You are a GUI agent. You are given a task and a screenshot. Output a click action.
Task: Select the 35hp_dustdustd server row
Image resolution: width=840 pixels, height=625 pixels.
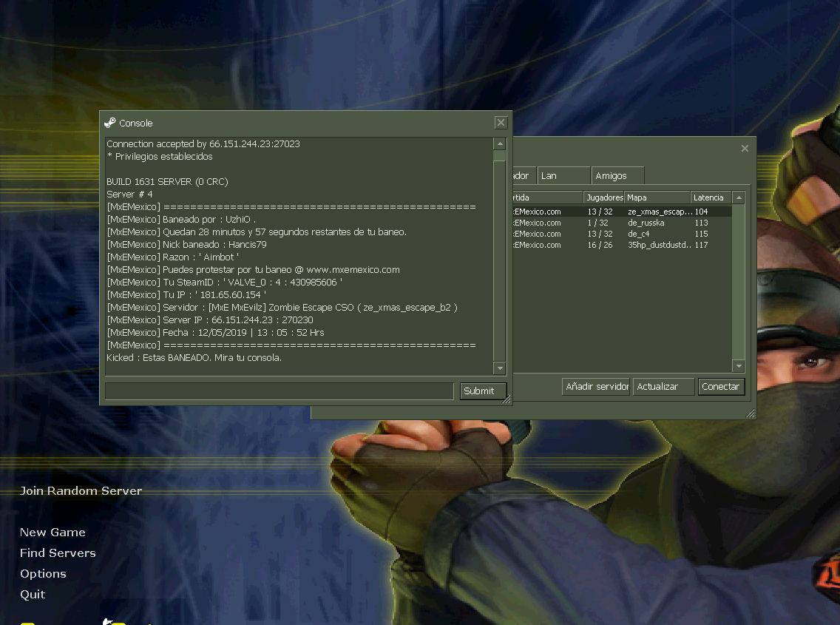623,245
